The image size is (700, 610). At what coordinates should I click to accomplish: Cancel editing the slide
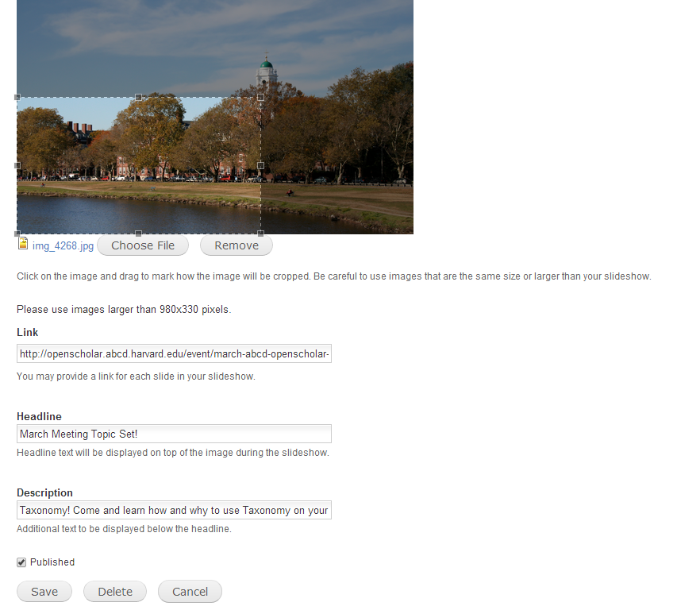click(190, 591)
